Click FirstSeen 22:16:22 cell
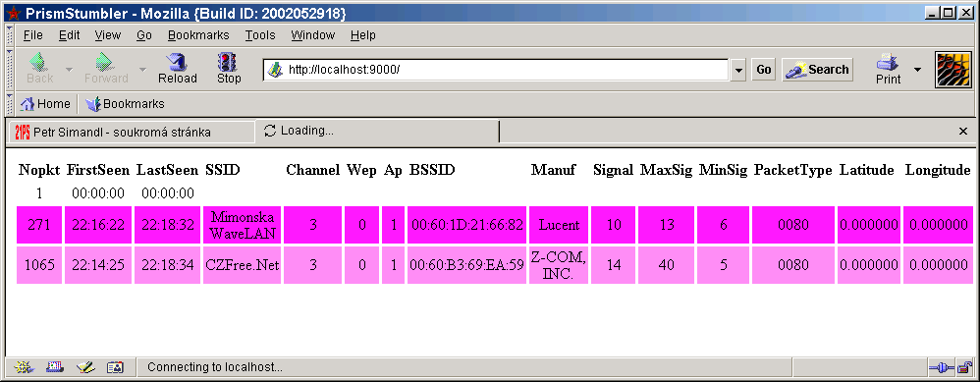Image resolution: width=980 pixels, height=382 pixels. tap(98, 225)
